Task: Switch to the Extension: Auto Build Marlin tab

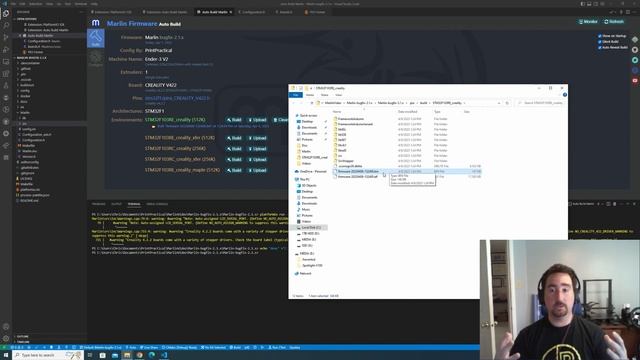Action: pyautogui.click(x=166, y=12)
